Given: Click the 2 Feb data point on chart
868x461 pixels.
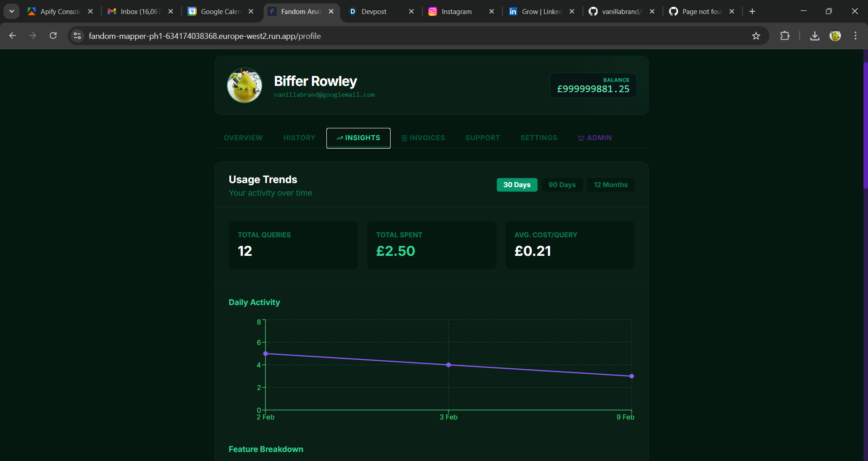Looking at the screenshot, I should click(265, 353).
